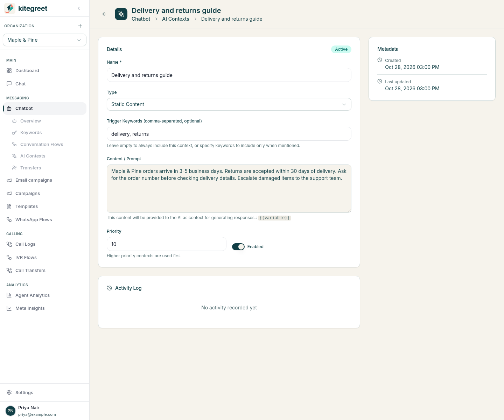Image resolution: width=504 pixels, height=420 pixels.
Task: Click the Agent Analytics bar chart icon
Action: click(9, 295)
